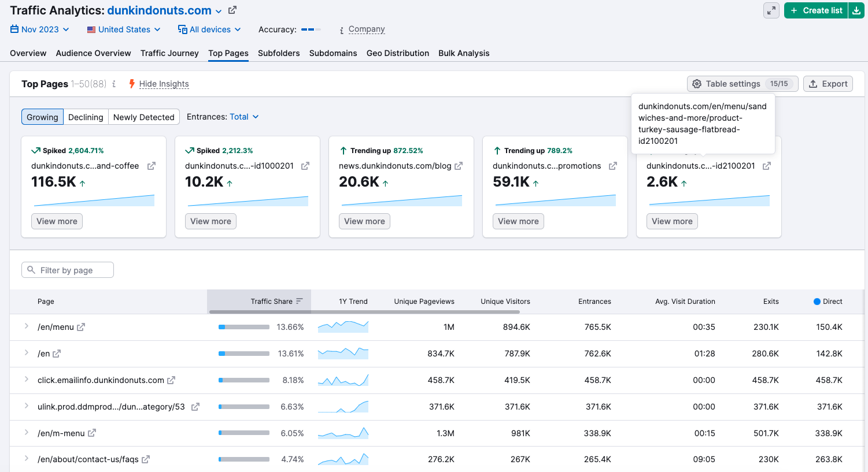868x472 pixels.
Task: Open external link for id2100201 insight card
Action: click(x=767, y=166)
